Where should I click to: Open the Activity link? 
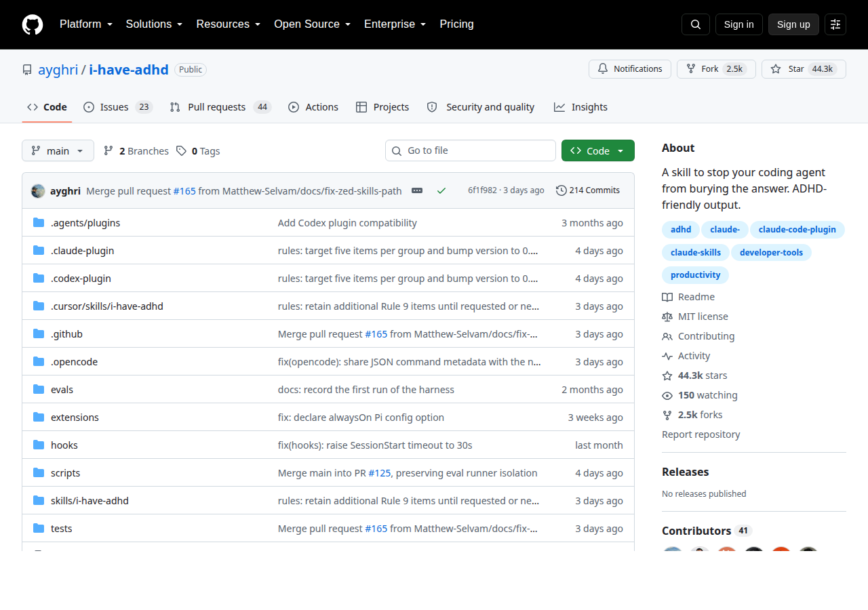686,356
